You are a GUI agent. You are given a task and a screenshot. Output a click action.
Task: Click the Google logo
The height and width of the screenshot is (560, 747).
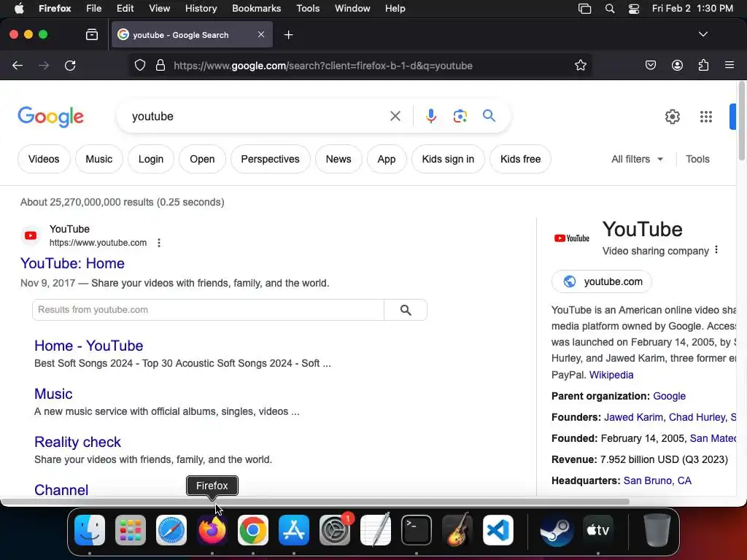50,117
